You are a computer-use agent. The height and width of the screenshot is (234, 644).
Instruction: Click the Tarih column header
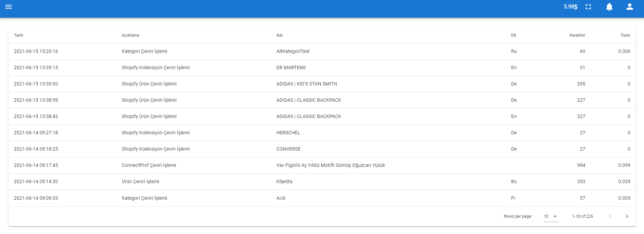coord(19,35)
